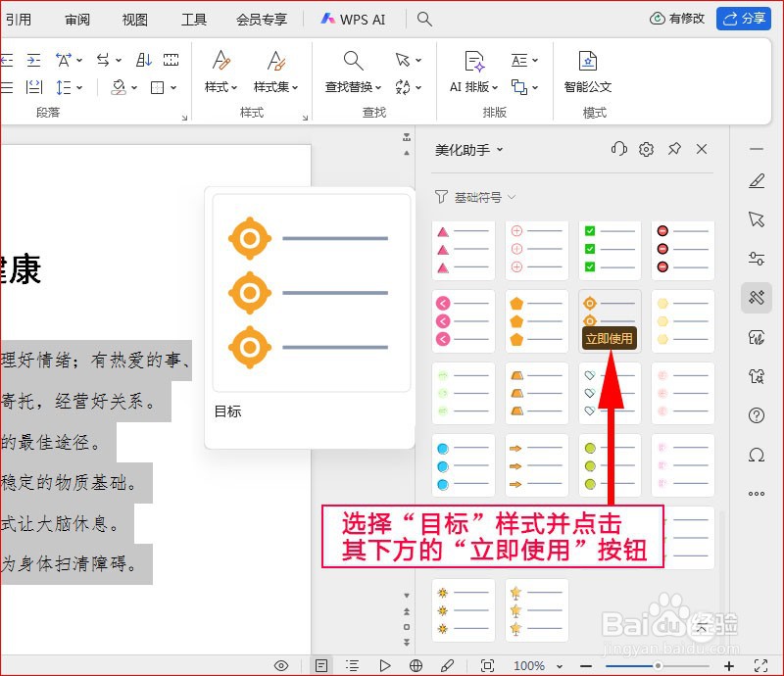Screen dimensions: 784x676
Task: Open the 视图 menu tab
Action: tap(133, 19)
